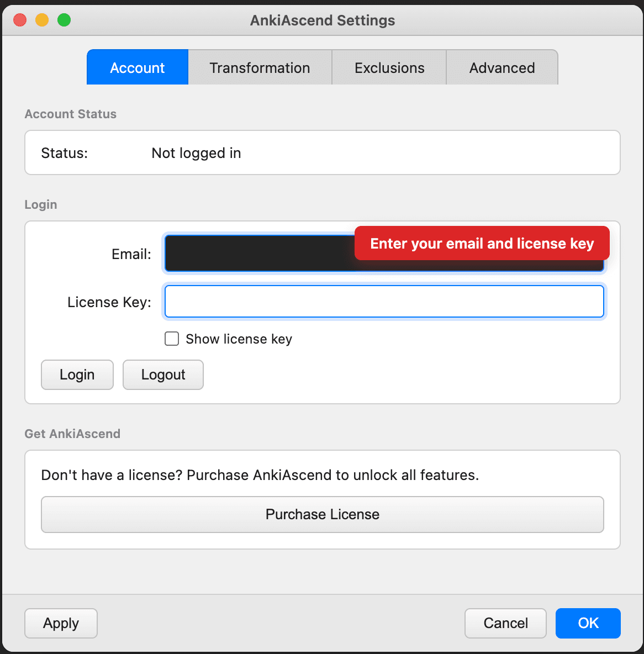
Task: Switch to the Transformation tab
Action: (x=260, y=67)
